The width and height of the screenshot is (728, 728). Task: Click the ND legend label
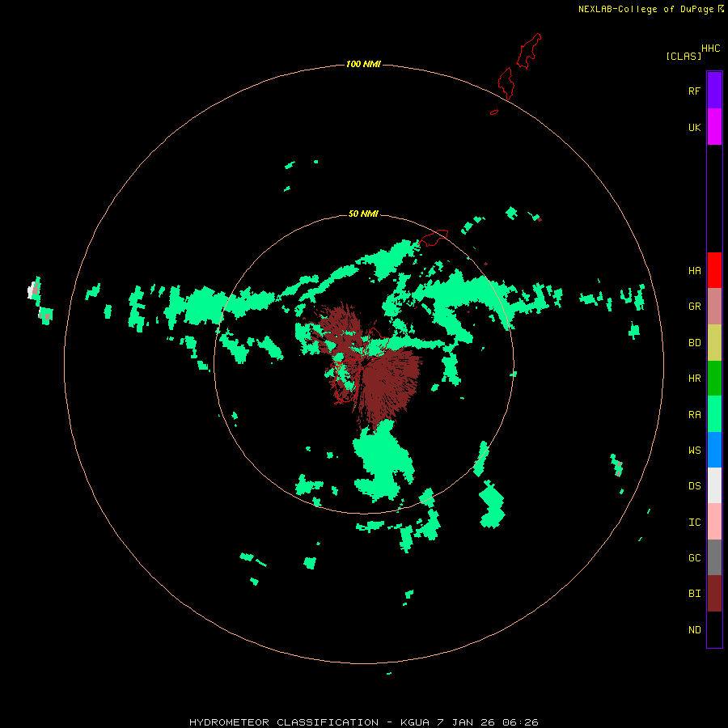694,630
